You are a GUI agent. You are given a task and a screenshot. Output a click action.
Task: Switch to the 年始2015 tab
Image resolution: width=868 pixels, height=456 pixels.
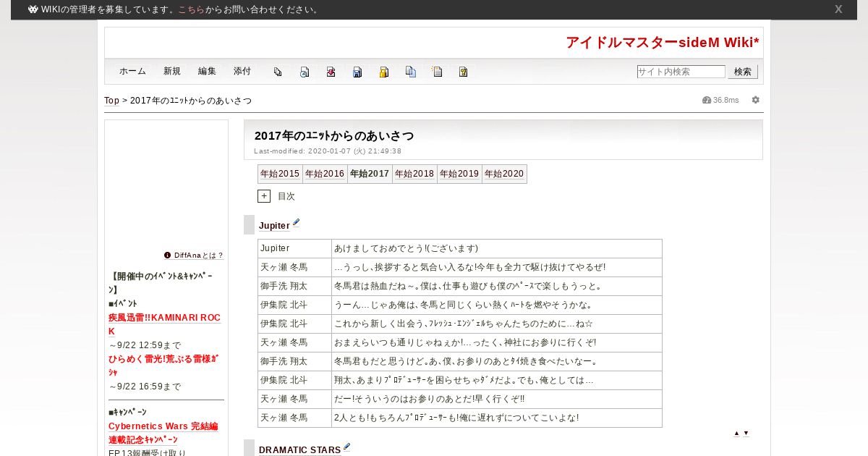[x=280, y=174]
